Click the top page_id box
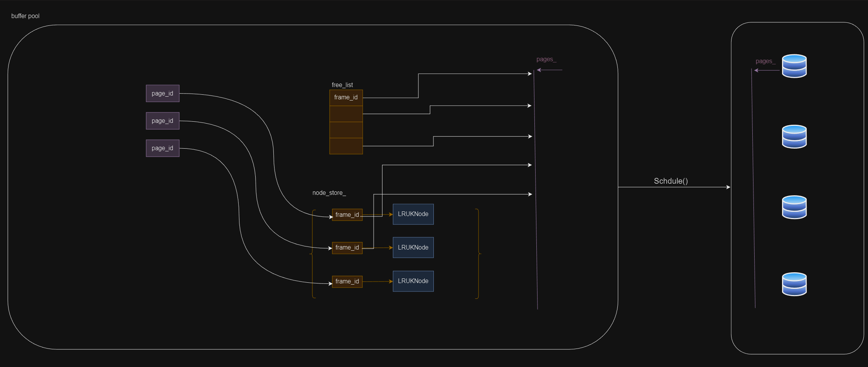The width and height of the screenshot is (868, 367). pos(163,93)
